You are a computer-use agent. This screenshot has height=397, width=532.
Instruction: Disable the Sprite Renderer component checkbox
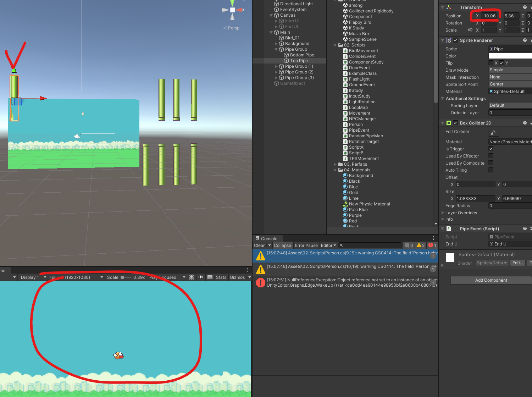[x=455, y=40]
